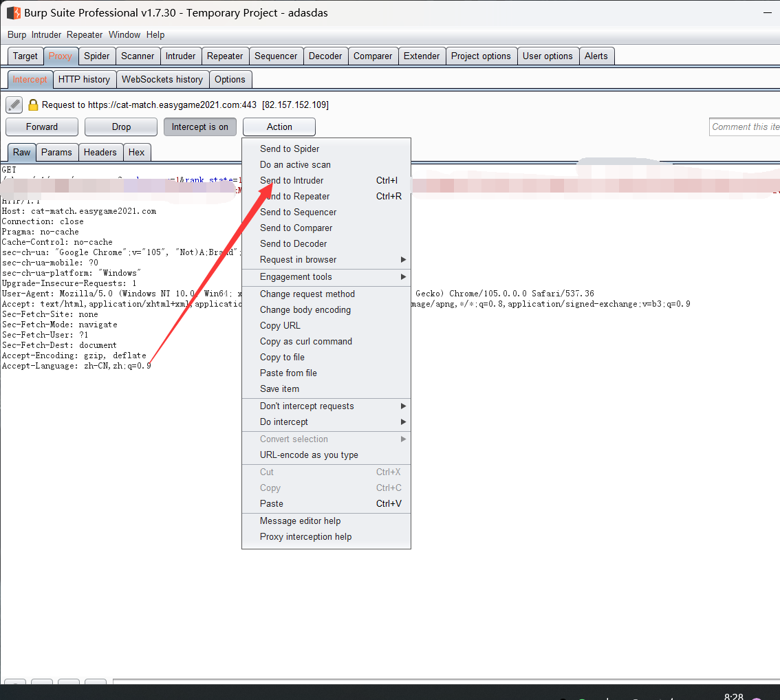
Task: Click the Burp Suite logo in title bar
Action: point(13,12)
